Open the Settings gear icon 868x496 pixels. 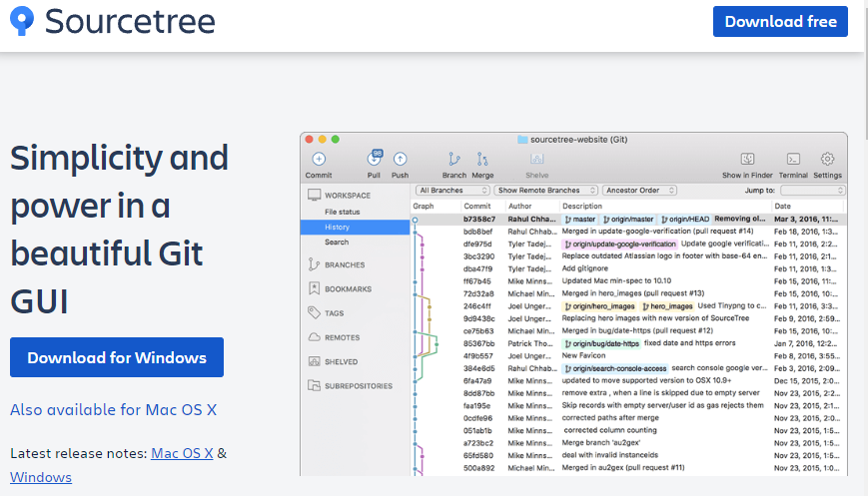click(x=828, y=160)
